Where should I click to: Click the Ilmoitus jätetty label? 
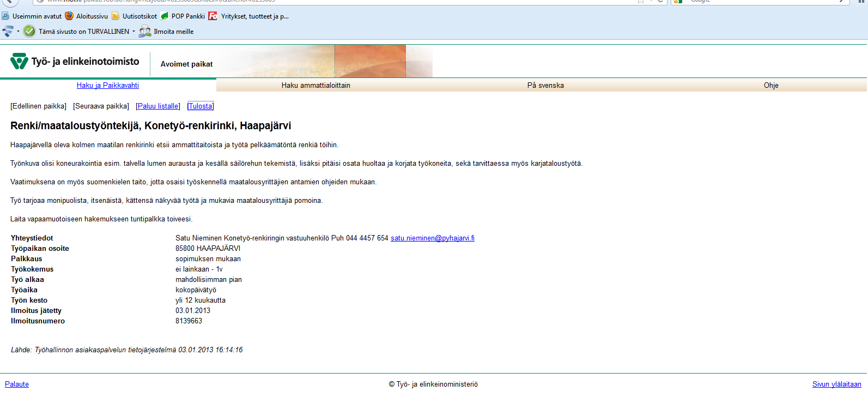coord(37,311)
